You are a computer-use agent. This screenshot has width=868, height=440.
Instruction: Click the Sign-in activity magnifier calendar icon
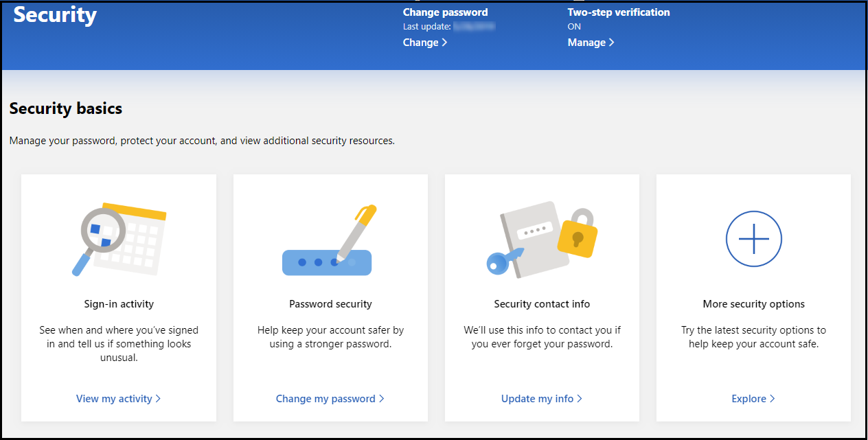pyautogui.click(x=119, y=240)
